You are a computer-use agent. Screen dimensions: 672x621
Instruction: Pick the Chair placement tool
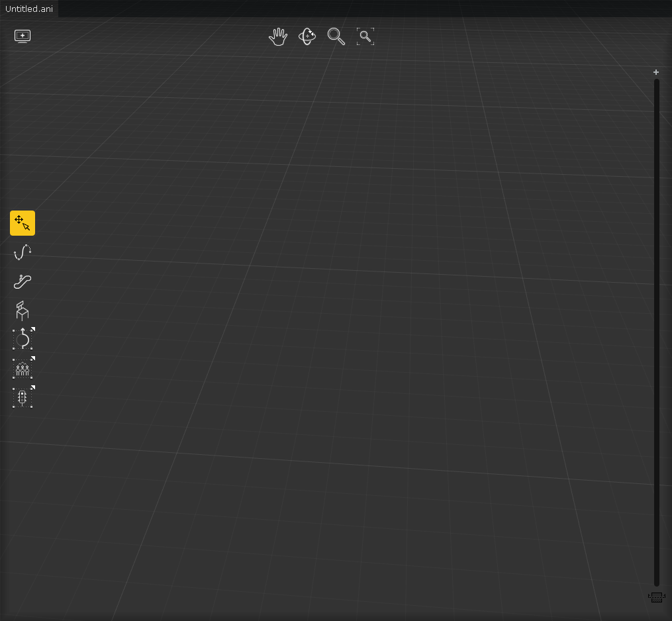pos(22,310)
